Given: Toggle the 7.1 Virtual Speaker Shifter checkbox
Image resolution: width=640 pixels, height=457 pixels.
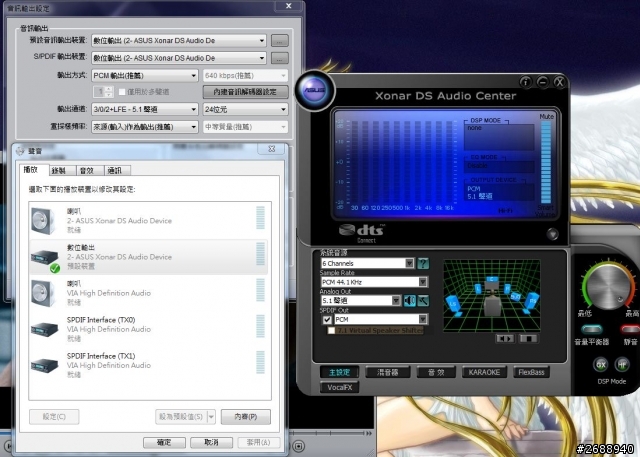Looking at the screenshot, I should 331,331.
